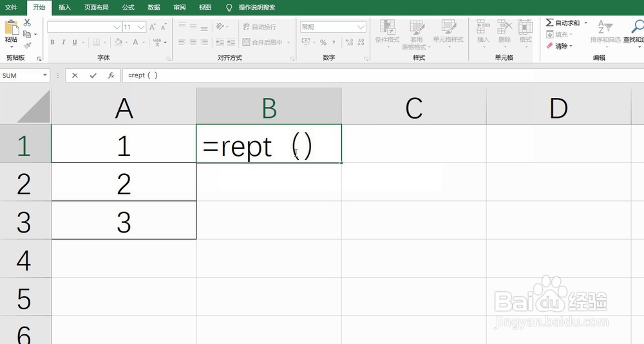This screenshot has width=644, height=344.
Task: Open Sort and Filter (排序和筛选)
Action: [x=605, y=31]
